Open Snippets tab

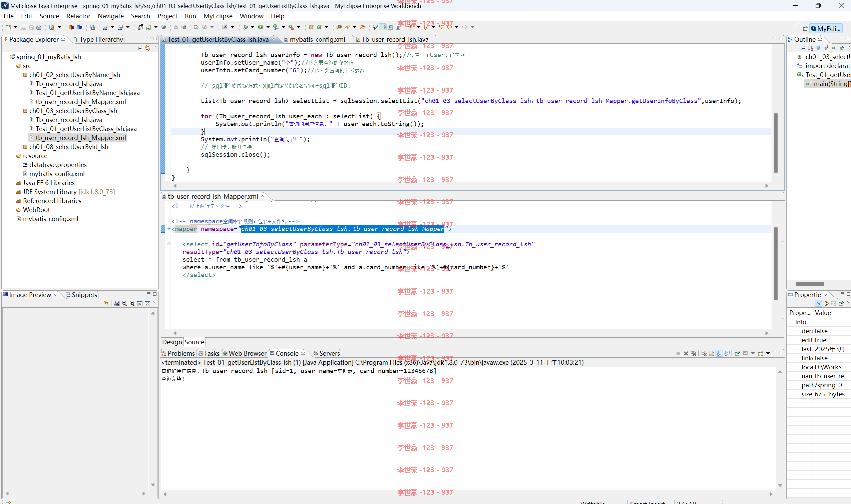tap(82, 295)
